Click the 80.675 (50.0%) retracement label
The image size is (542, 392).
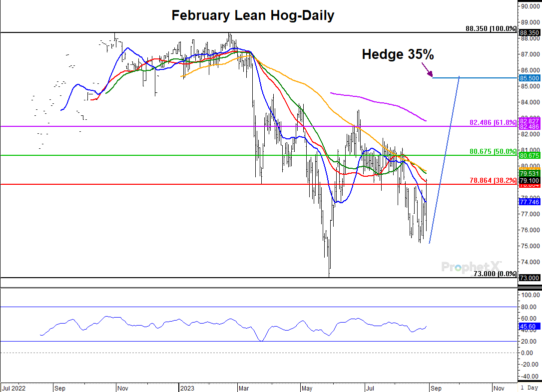[493, 151]
